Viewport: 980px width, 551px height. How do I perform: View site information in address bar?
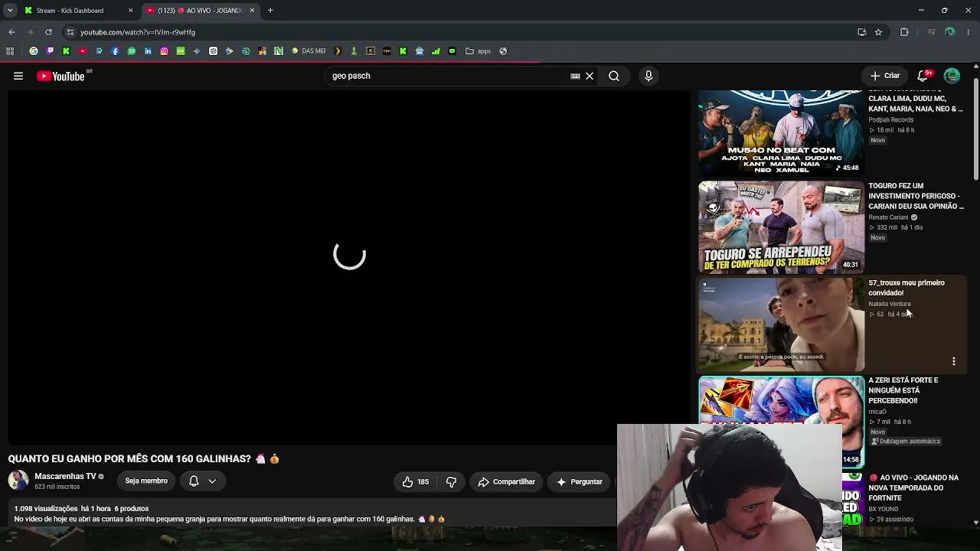point(70,32)
